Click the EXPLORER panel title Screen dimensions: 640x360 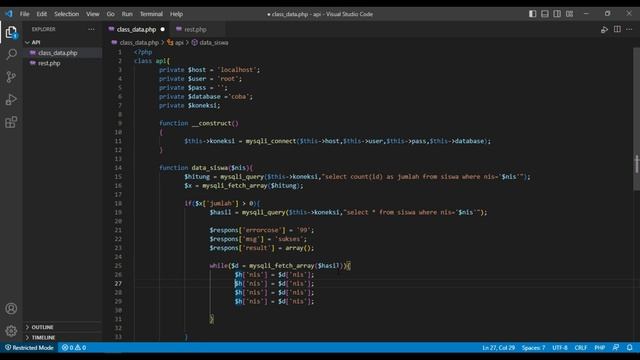pyautogui.click(x=44, y=29)
